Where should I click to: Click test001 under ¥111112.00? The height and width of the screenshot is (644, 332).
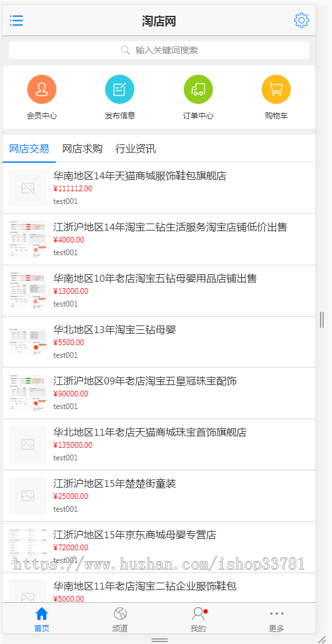pyautogui.click(x=65, y=201)
